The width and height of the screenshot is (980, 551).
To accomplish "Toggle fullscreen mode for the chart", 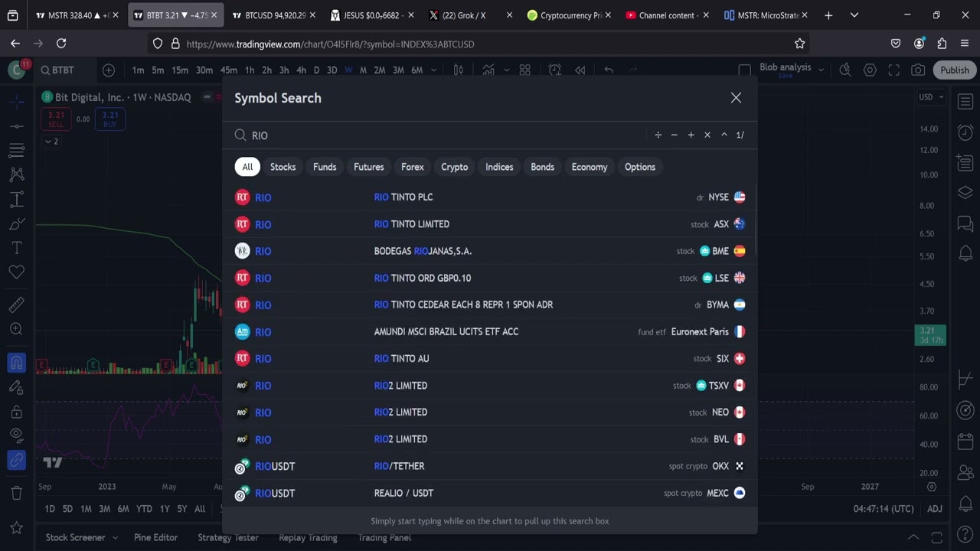I will pos(893,70).
